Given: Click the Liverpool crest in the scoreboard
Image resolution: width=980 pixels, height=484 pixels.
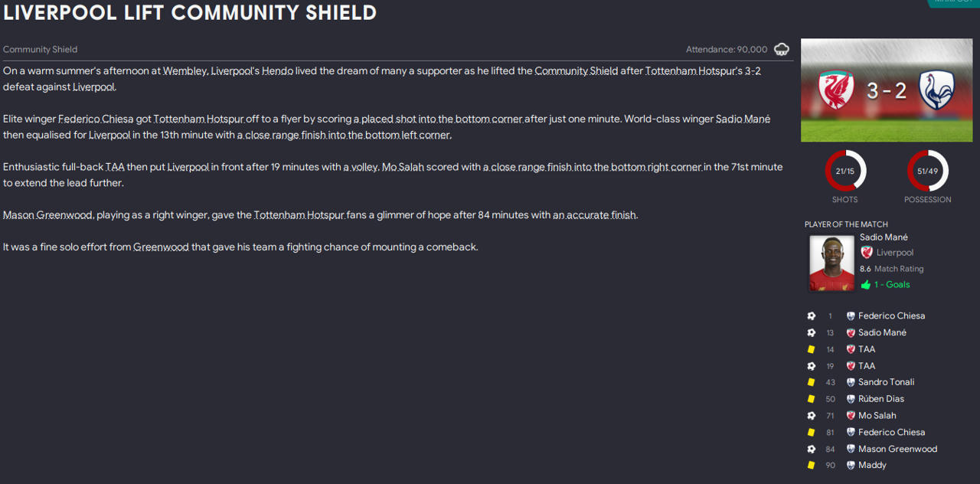Looking at the screenshot, I should click(x=836, y=90).
